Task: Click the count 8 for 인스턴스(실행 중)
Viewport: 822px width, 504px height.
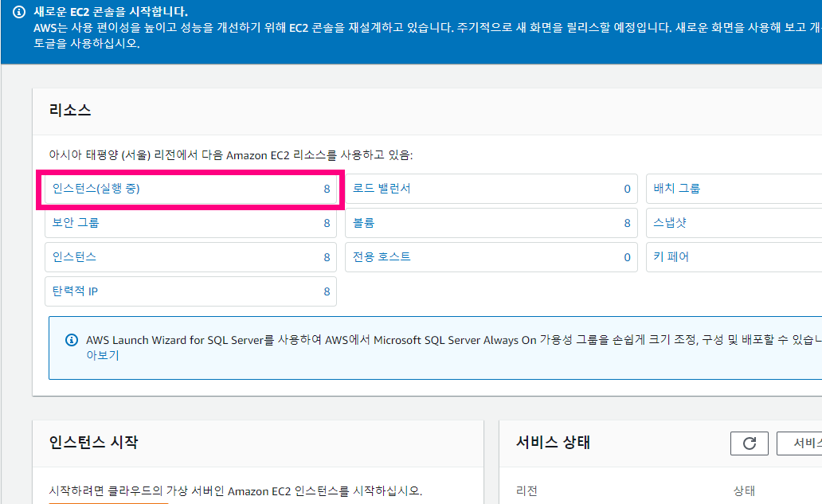Action: (327, 189)
